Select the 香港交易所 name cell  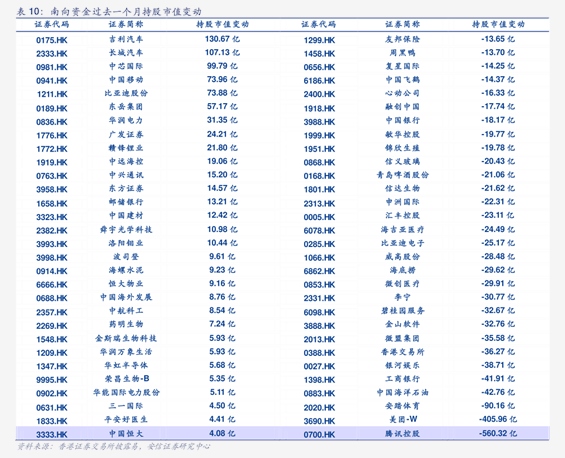[x=402, y=352]
